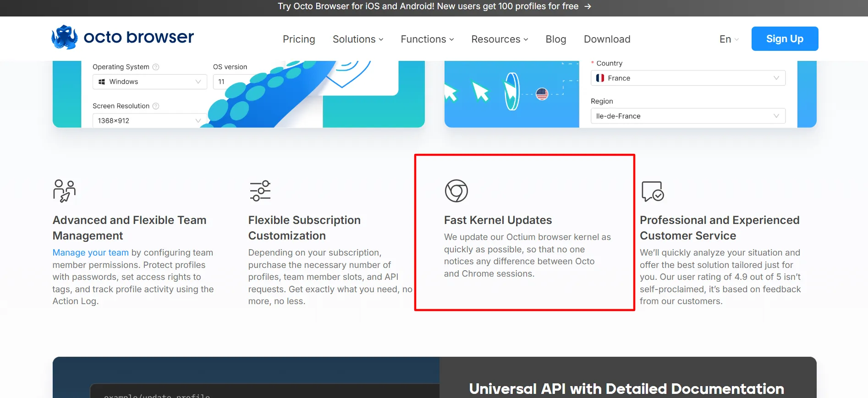This screenshot has width=868, height=398.
Task: Click the France flag icon in Country field
Action: (x=600, y=78)
